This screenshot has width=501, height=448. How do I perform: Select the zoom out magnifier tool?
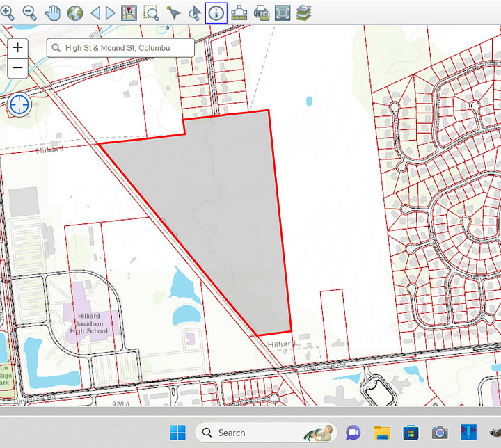point(29,12)
